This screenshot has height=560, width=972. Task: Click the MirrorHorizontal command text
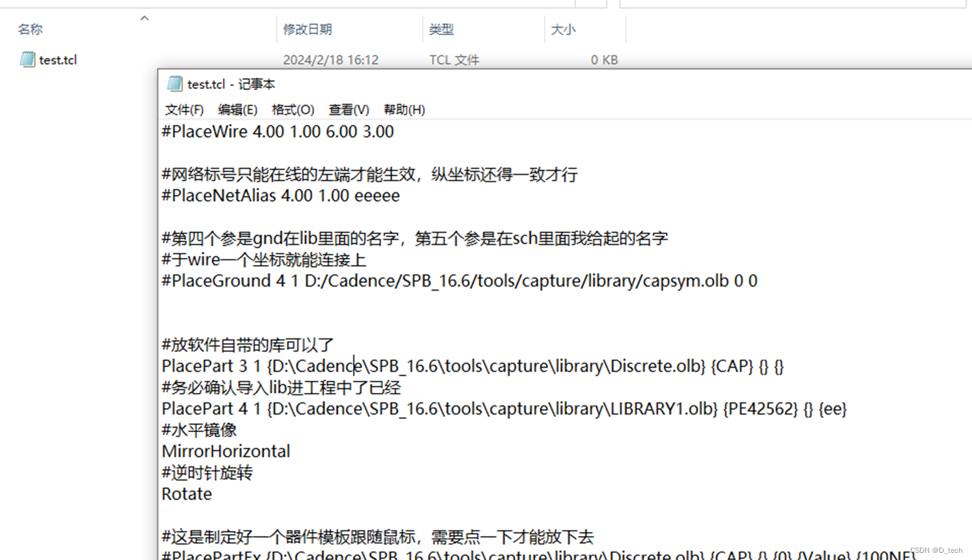click(x=226, y=451)
